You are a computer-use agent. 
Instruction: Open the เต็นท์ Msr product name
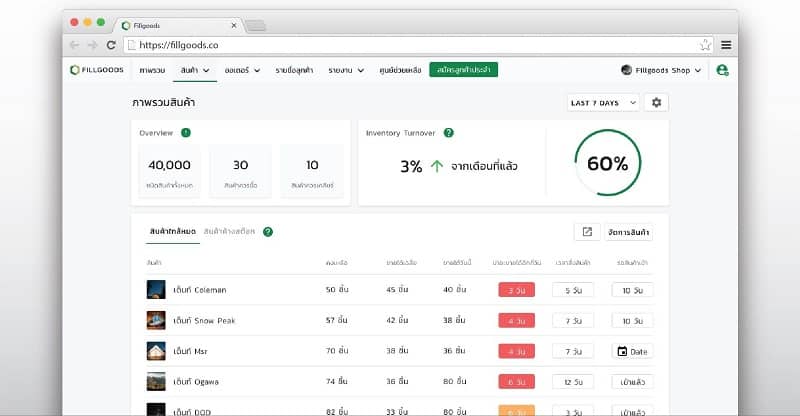(x=190, y=351)
